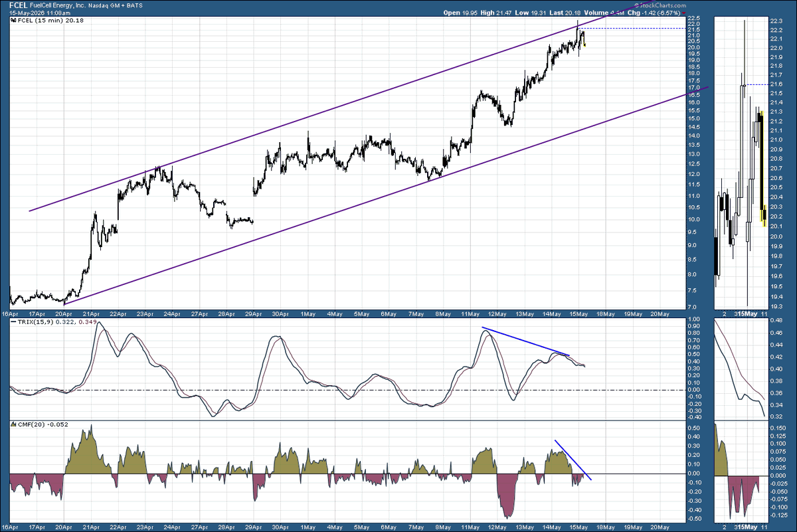Click the -0.40 level on TRIX axis

694,417
